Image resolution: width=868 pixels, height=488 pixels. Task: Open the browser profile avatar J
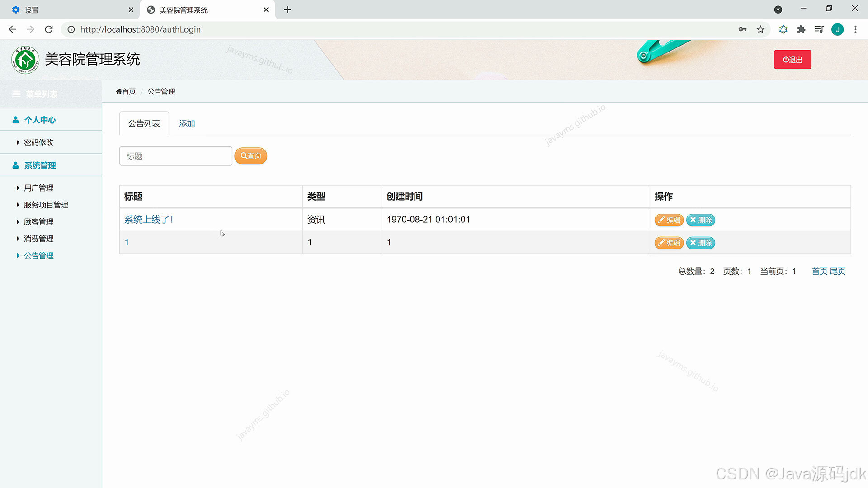tap(838, 29)
